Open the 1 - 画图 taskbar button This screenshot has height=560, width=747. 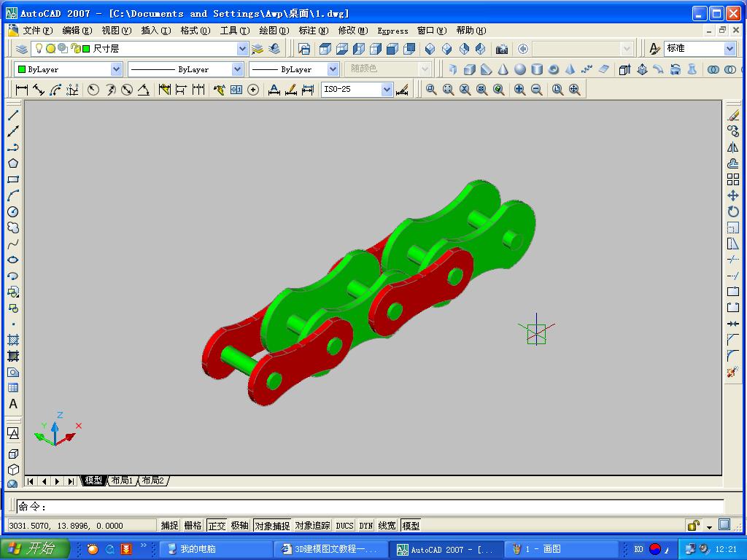point(561,549)
